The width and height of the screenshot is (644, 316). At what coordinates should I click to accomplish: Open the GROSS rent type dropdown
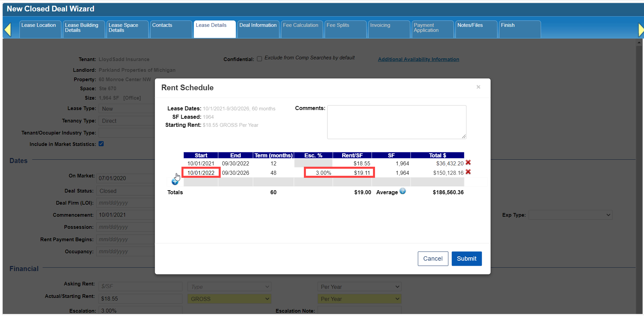[x=229, y=299]
